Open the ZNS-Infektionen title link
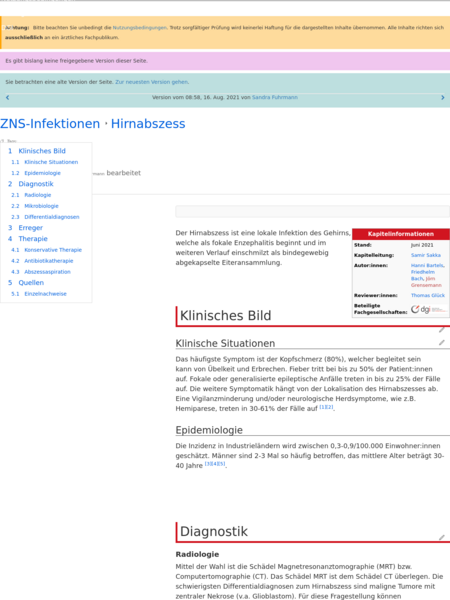450x600 pixels. pos(50,124)
